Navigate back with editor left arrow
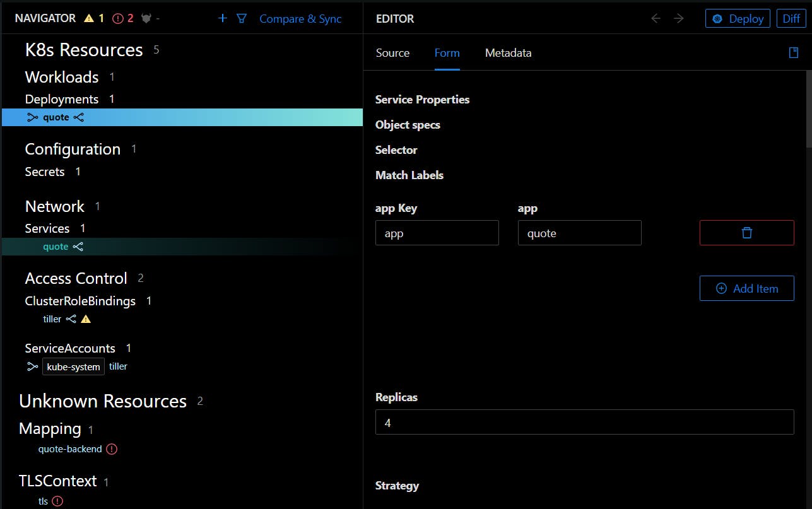Screen dimensions: 812x509 coord(656,18)
